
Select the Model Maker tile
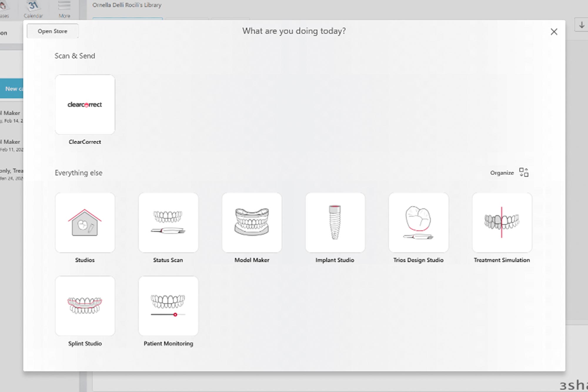[x=252, y=223]
